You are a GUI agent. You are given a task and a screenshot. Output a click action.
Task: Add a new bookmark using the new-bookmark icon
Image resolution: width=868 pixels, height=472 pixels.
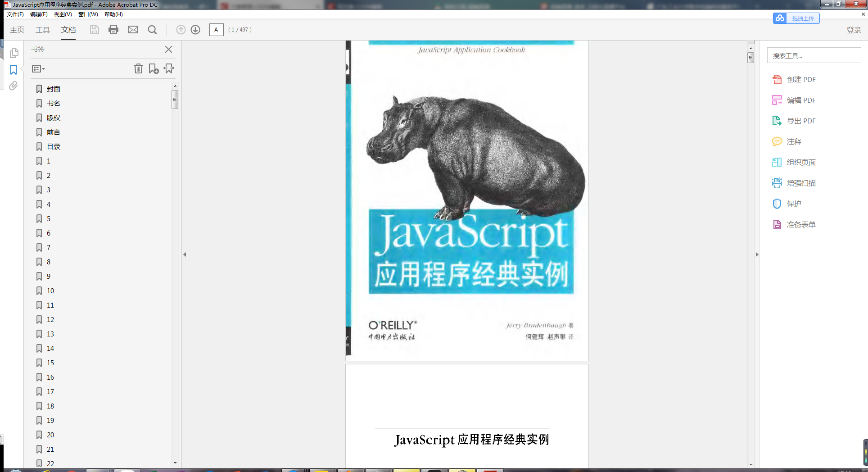[x=154, y=68]
